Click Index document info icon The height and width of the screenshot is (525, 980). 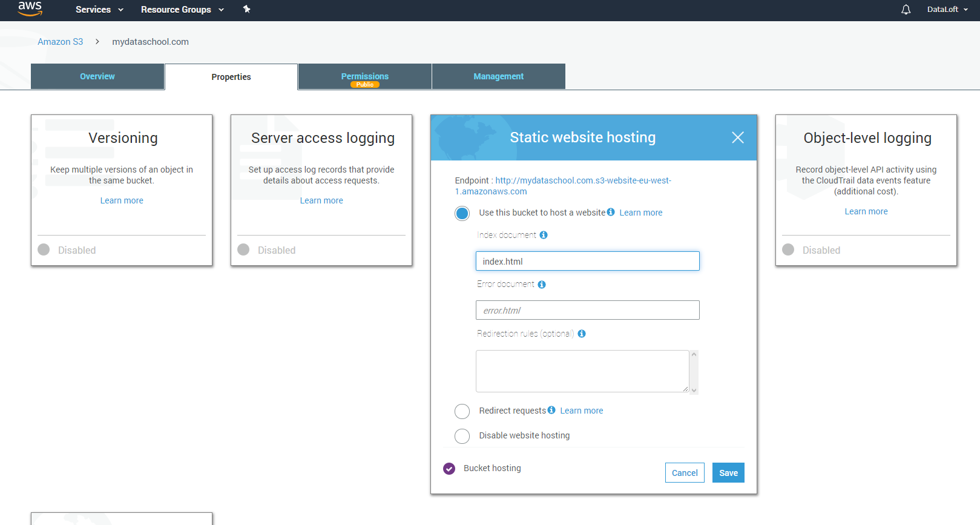(x=544, y=235)
